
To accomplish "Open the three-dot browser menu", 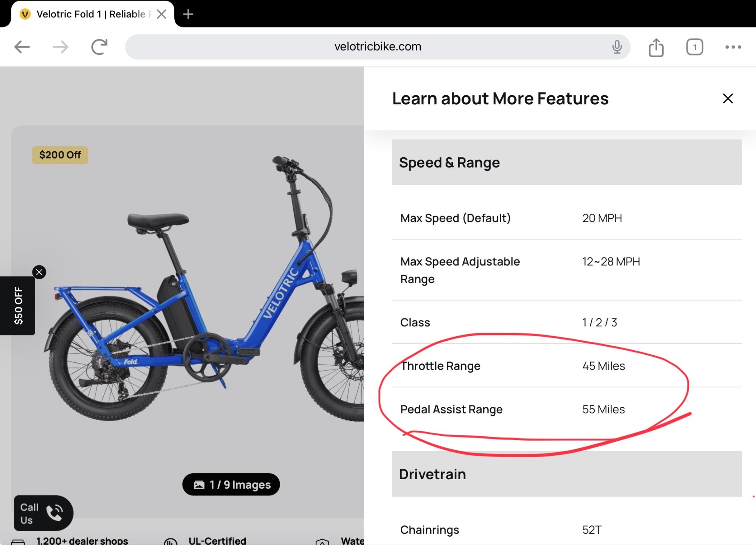I will click(x=733, y=47).
